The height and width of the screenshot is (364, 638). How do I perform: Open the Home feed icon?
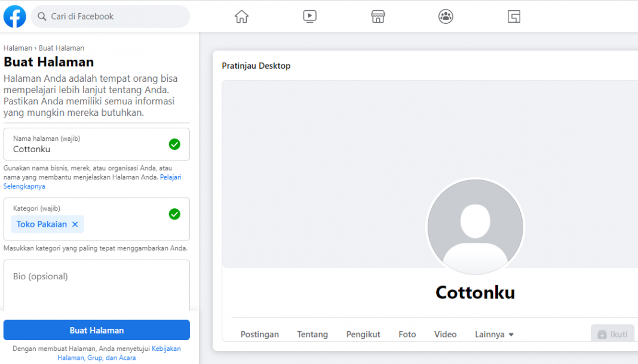click(x=241, y=16)
